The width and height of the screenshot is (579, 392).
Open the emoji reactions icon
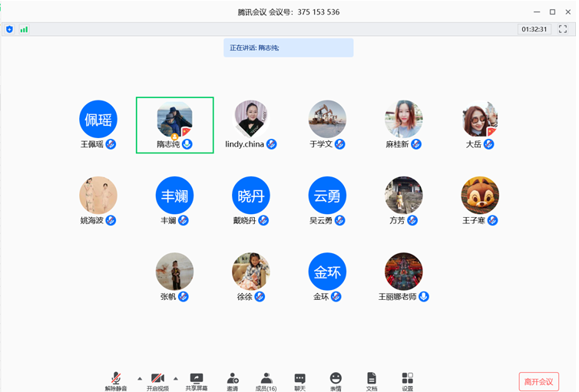point(336,380)
